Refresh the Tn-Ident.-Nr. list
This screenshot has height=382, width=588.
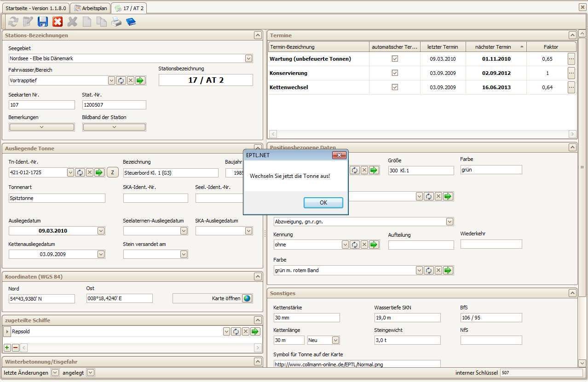(x=80, y=172)
